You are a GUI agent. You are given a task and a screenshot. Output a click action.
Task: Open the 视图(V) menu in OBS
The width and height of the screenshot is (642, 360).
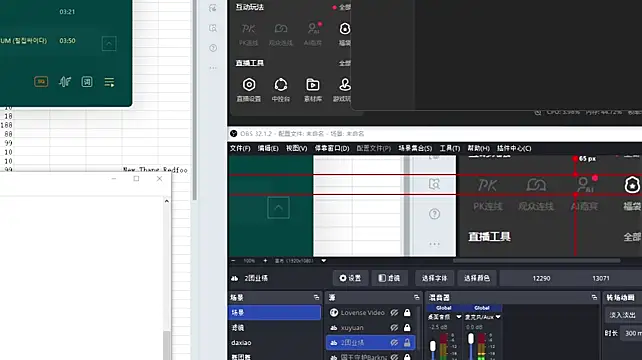[296, 148]
